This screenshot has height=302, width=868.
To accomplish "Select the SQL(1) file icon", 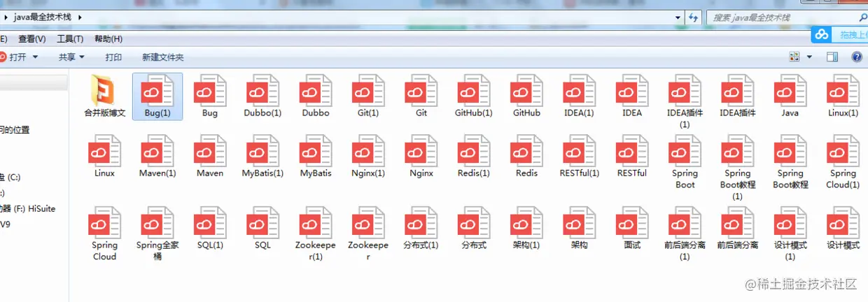I will [x=210, y=223].
